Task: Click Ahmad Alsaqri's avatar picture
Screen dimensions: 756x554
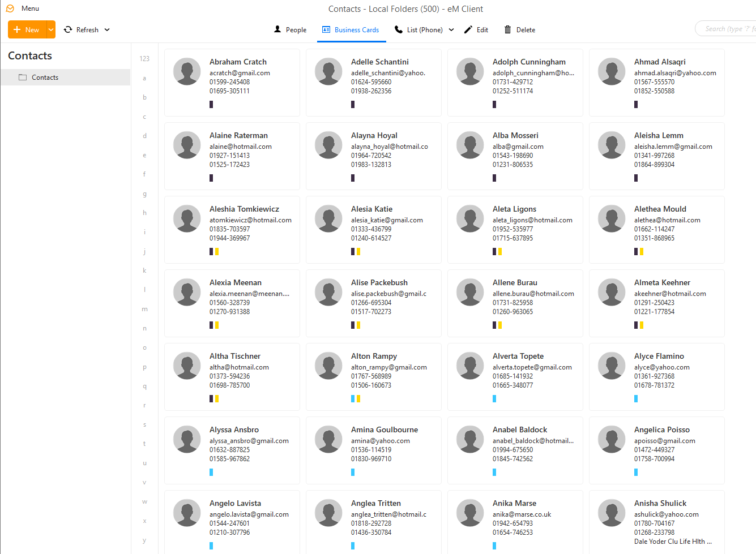Action: point(612,72)
